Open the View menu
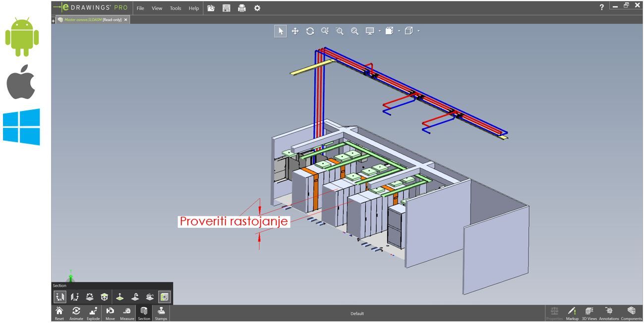Screen dimensions: 644x323 click(x=157, y=8)
